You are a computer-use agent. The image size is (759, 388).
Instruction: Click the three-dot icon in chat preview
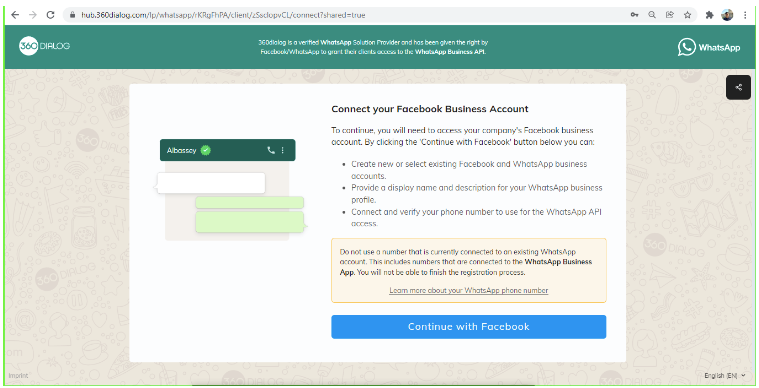pyautogui.click(x=283, y=150)
